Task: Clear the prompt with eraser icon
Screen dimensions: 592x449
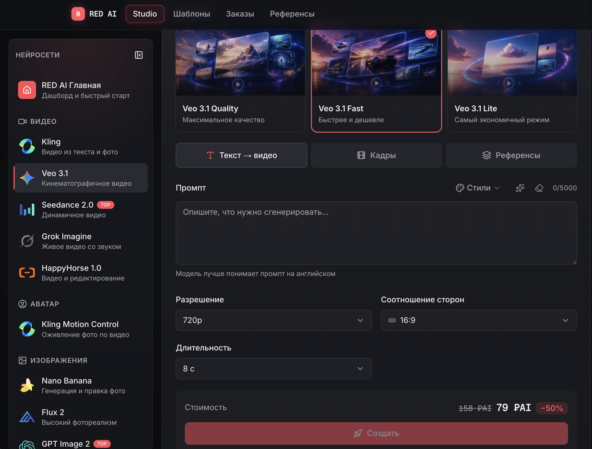Action: coord(539,188)
